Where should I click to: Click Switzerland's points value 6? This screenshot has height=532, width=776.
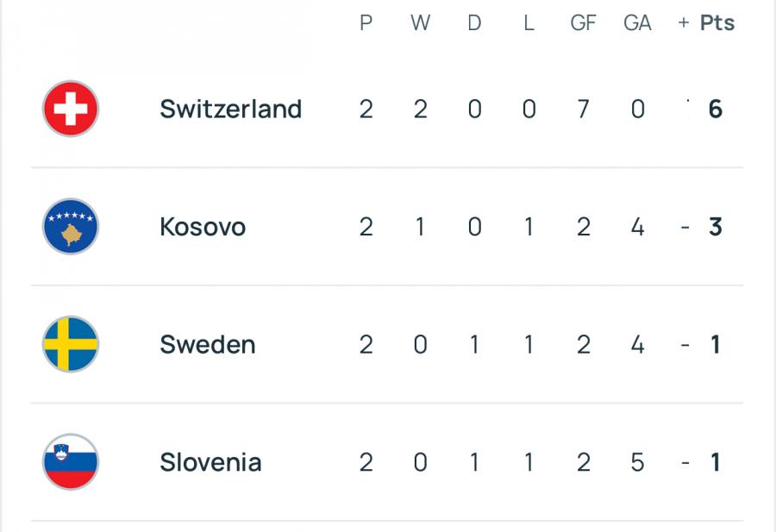(715, 110)
